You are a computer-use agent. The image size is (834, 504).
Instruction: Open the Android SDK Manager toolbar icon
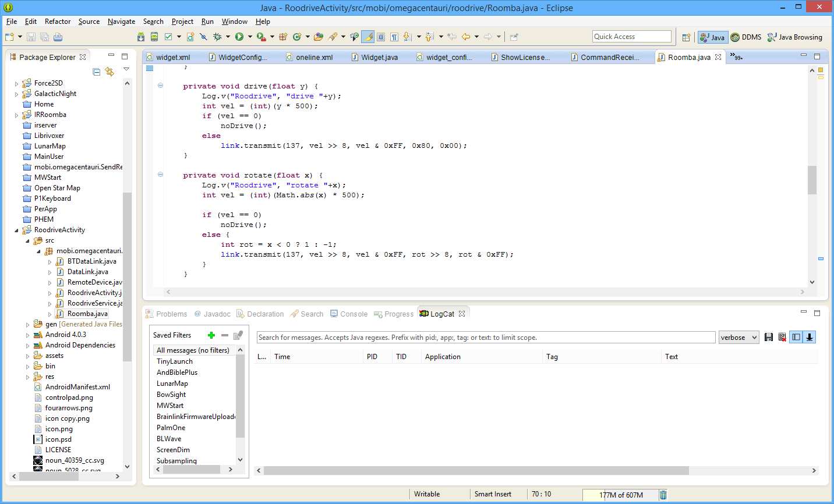(141, 37)
